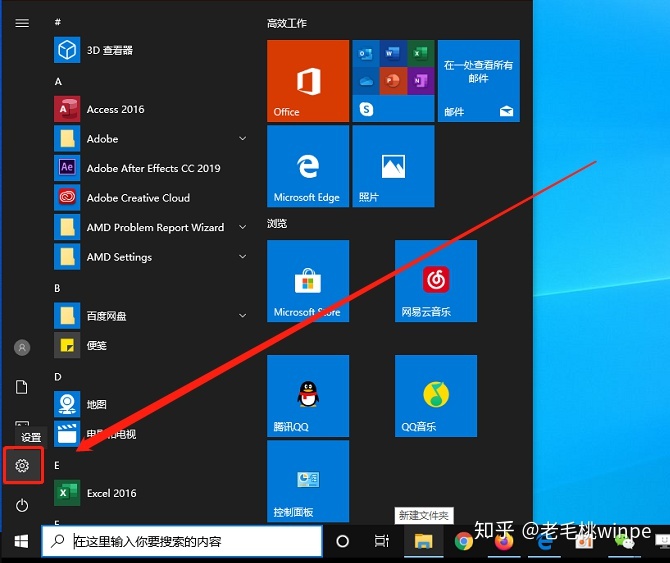Open Microsoft Store tile
The image size is (670, 563).
click(x=308, y=281)
